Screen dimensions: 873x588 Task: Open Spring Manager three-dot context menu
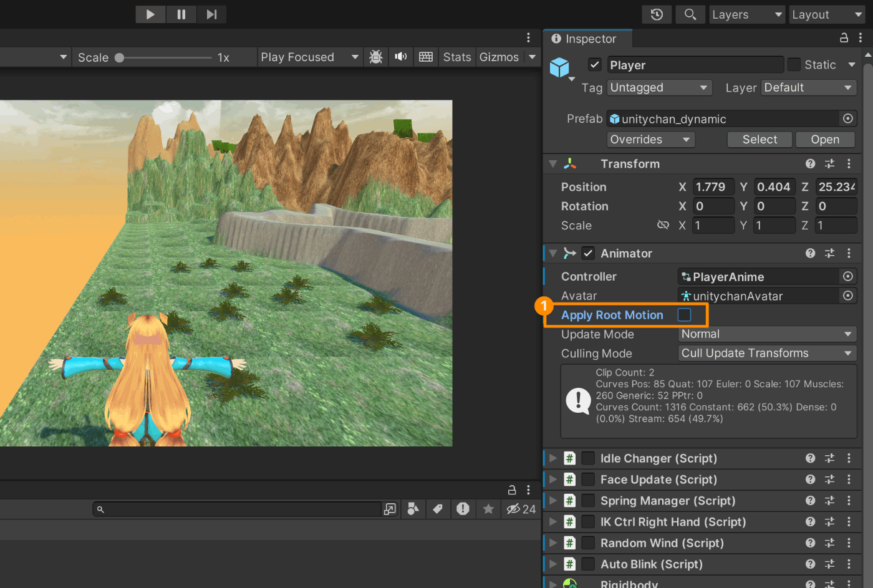pyautogui.click(x=849, y=501)
